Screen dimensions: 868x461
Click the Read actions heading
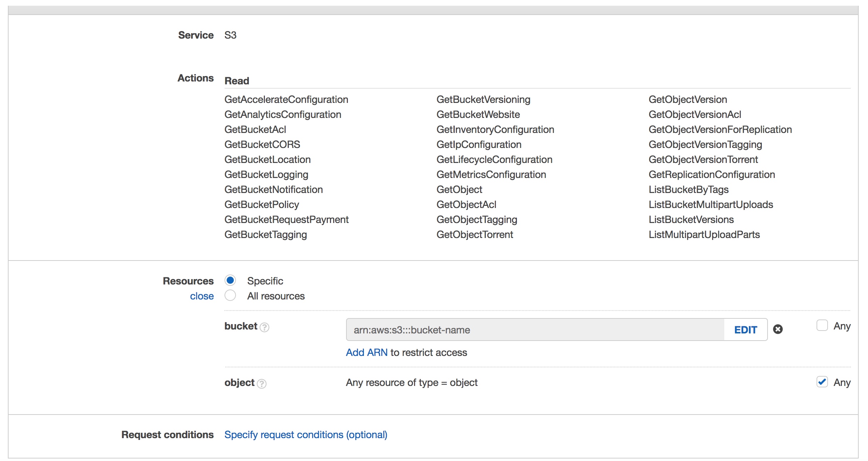(237, 81)
